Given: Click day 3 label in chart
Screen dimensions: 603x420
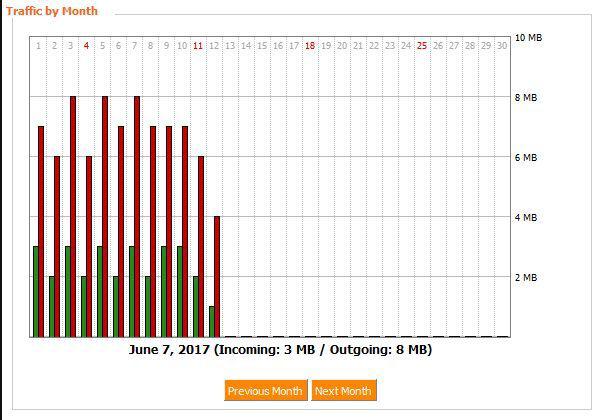Looking at the screenshot, I should click(x=70, y=46).
